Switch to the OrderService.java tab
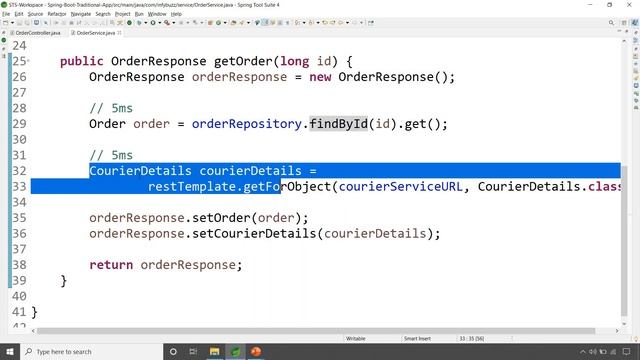 (x=93, y=33)
